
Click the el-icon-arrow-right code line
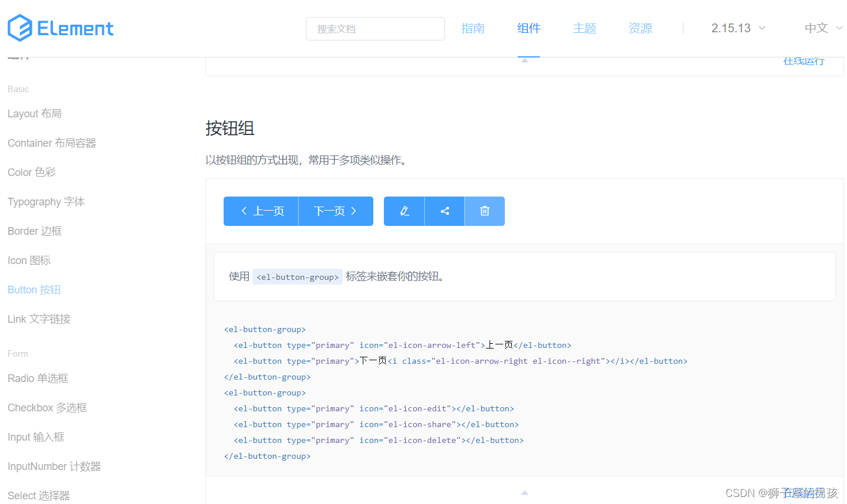click(x=461, y=361)
